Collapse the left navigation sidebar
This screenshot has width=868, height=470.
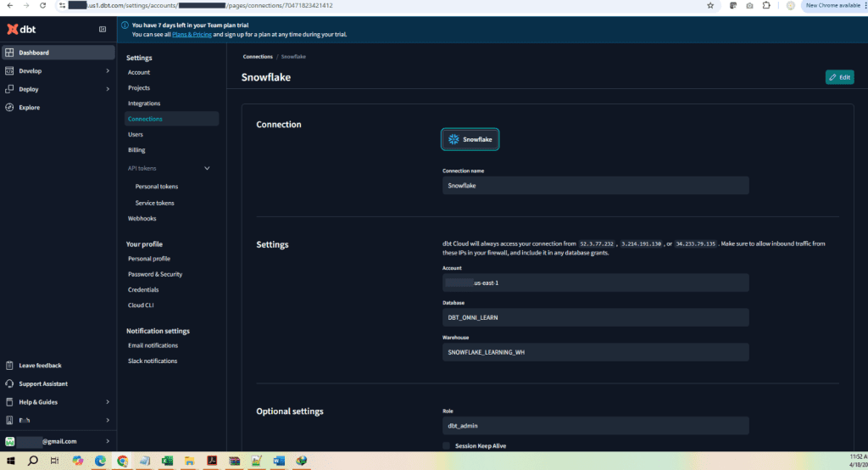click(103, 30)
